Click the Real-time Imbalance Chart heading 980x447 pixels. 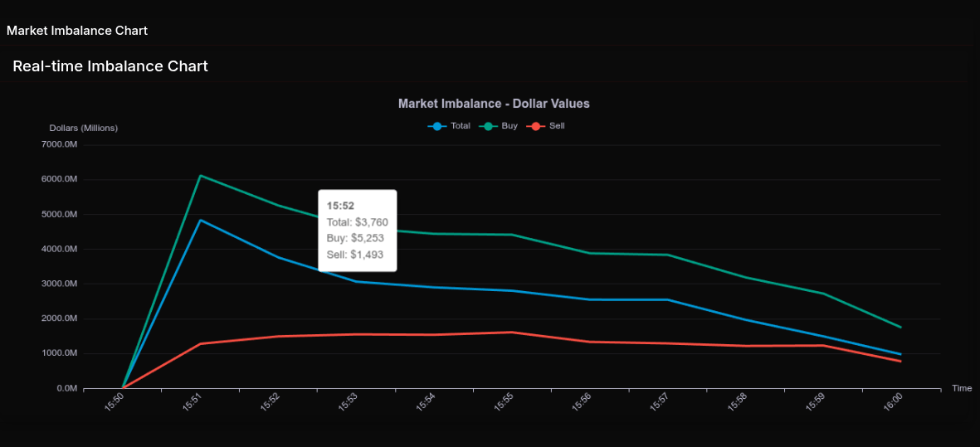click(x=110, y=66)
